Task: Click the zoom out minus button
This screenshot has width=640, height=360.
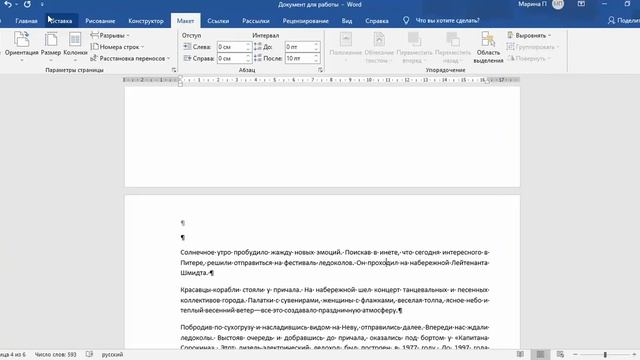Action: point(576,354)
